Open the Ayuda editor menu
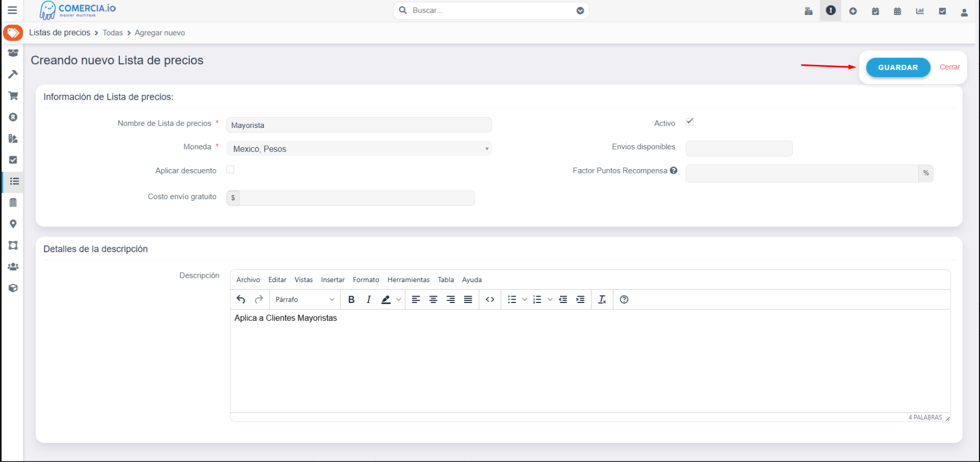Image resolution: width=980 pixels, height=462 pixels. click(472, 279)
